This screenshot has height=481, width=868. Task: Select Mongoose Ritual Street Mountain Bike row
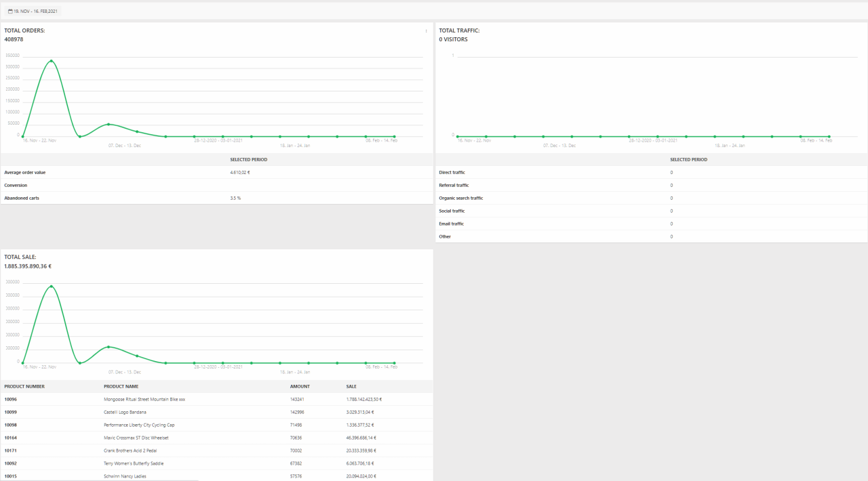pos(144,400)
